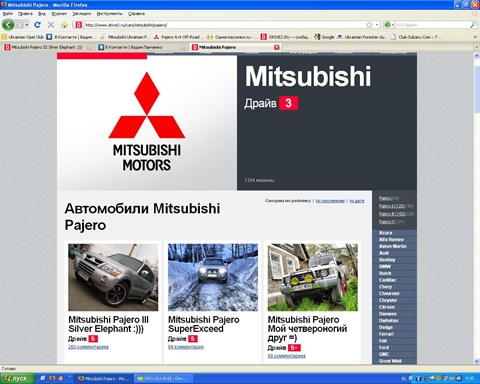Open the Закладки menu
The width and height of the screenshot is (480, 384).
tap(82, 14)
